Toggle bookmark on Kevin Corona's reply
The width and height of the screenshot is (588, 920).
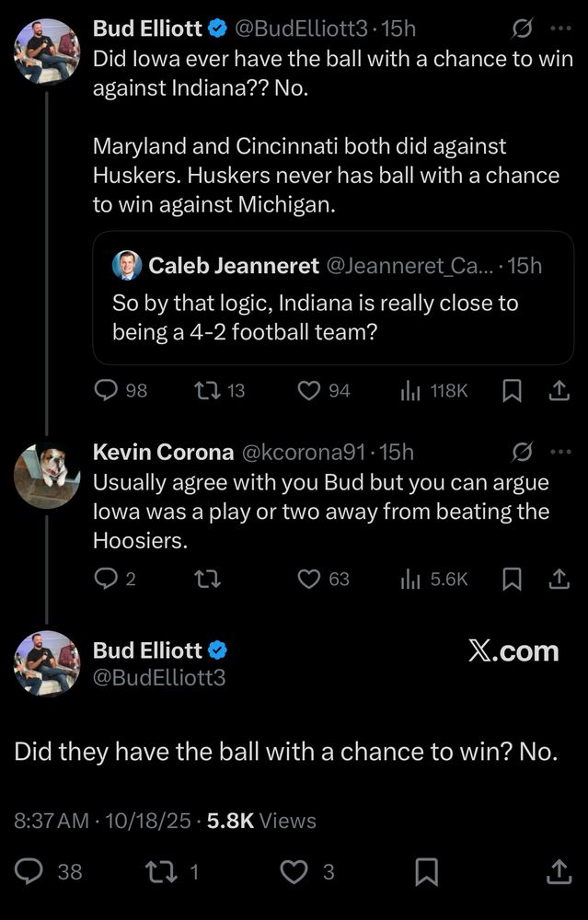point(512,579)
